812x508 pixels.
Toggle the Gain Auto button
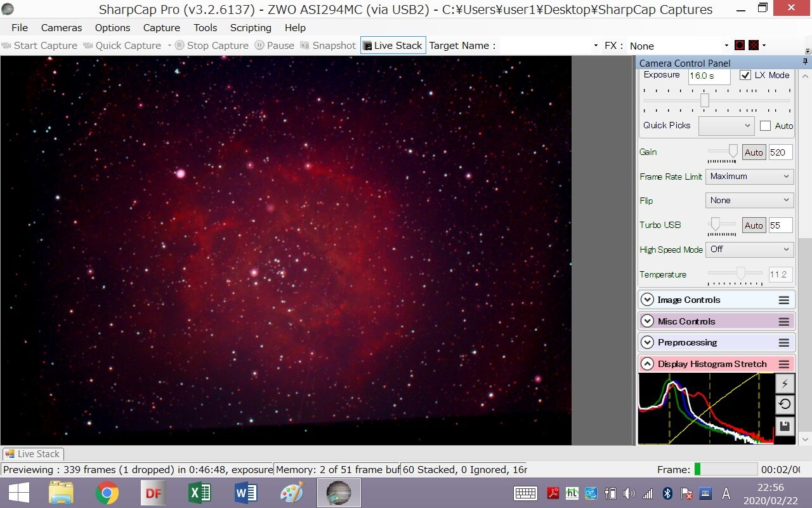click(754, 152)
